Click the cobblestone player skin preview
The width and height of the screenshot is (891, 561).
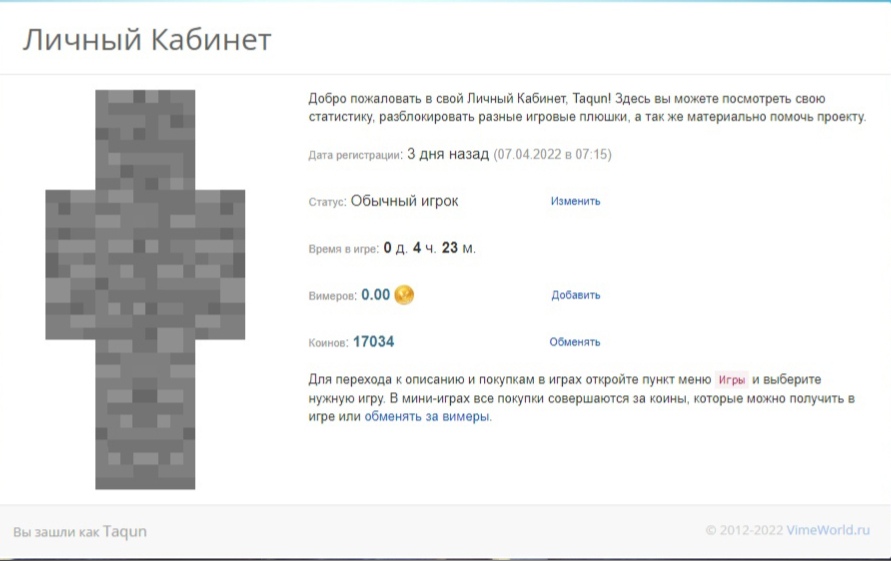(145, 289)
